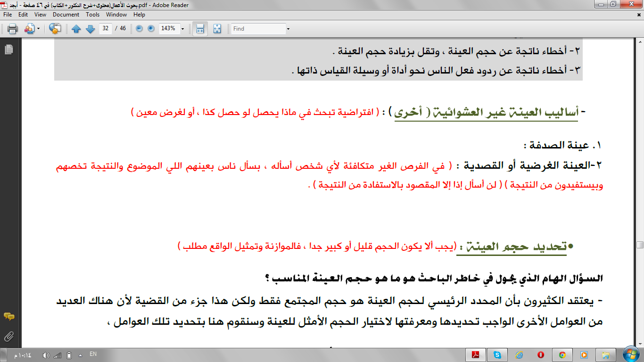Click the vertical scrollbar thumb
This screenshot has height=362, width=644.
[640, 245]
